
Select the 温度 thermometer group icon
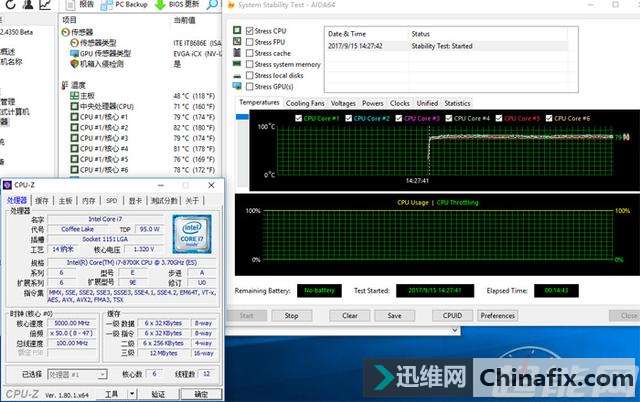pos(65,85)
